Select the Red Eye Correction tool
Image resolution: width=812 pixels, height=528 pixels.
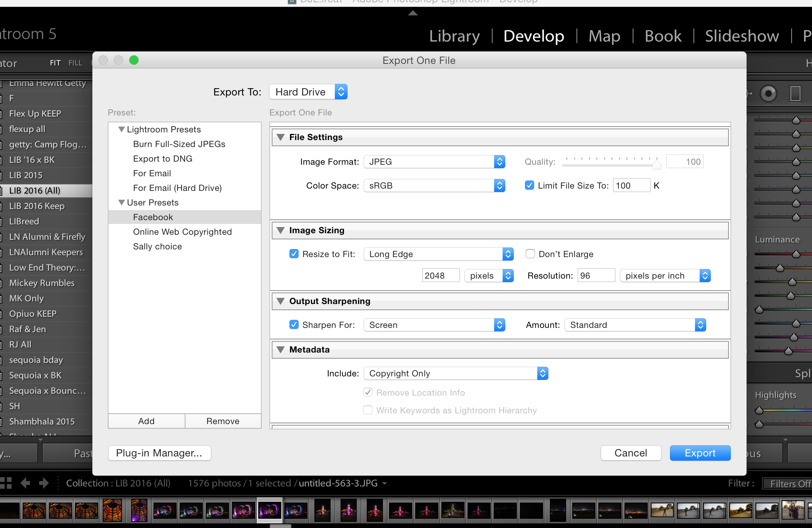coord(769,94)
